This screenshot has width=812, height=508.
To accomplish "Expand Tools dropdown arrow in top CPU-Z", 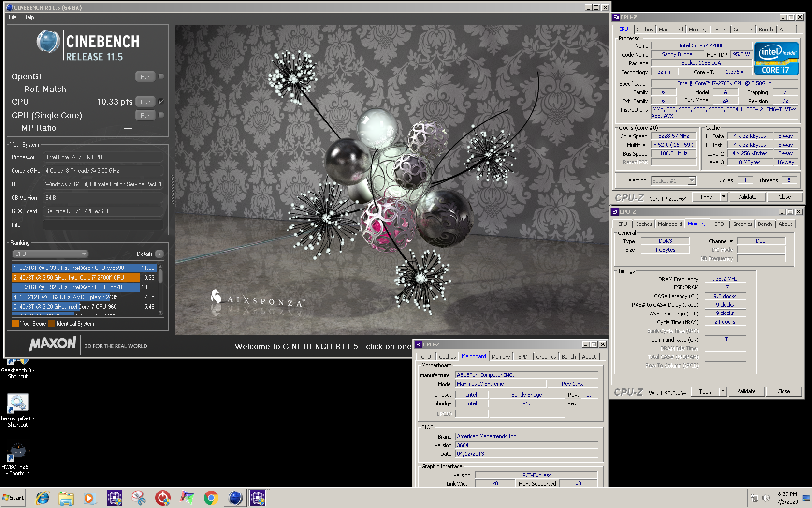I will pos(724,197).
